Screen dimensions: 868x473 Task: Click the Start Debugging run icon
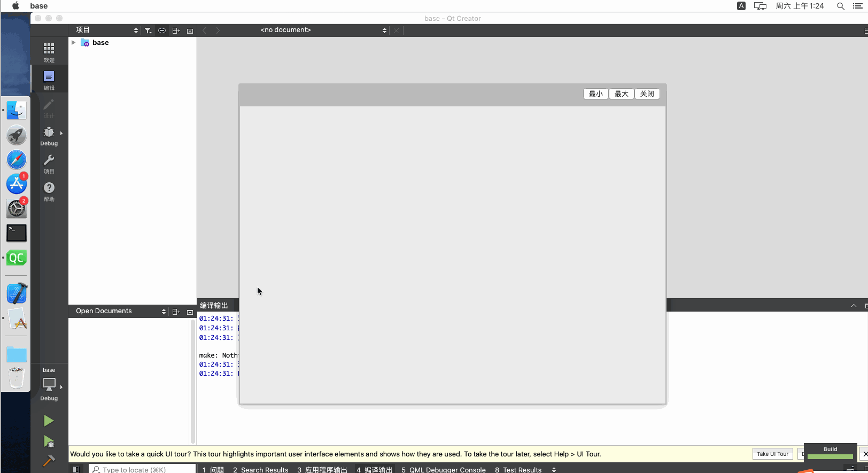tap(49, 441)
